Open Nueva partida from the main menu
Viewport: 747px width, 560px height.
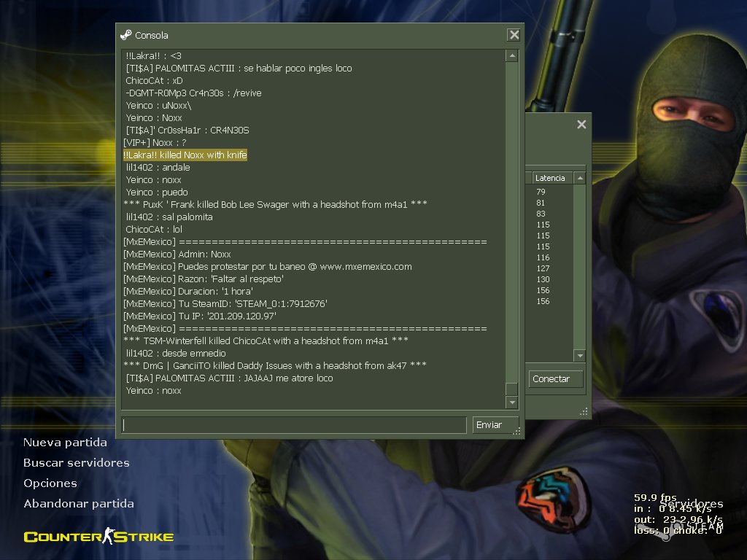[x=65, y=443]
